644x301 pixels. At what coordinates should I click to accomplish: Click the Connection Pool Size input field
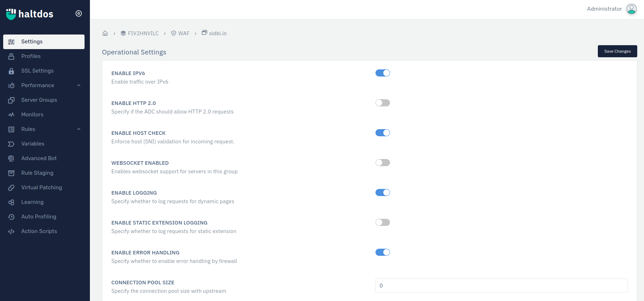coord(501,285)
